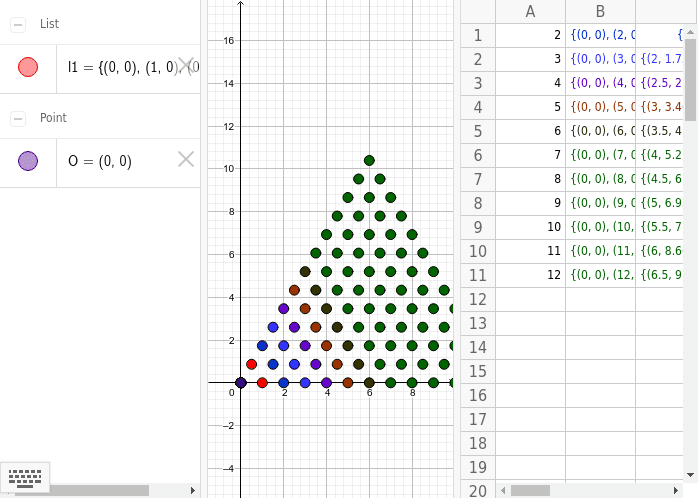Screen dimensions: 700x500
Task: Collapse the List section
Action: [x=18, y=24]
